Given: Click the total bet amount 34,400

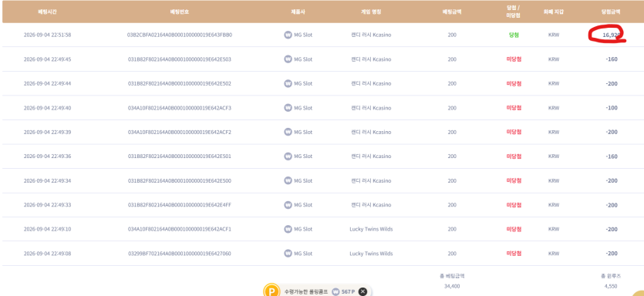Looking at the screenshot, I should (452, 286).
